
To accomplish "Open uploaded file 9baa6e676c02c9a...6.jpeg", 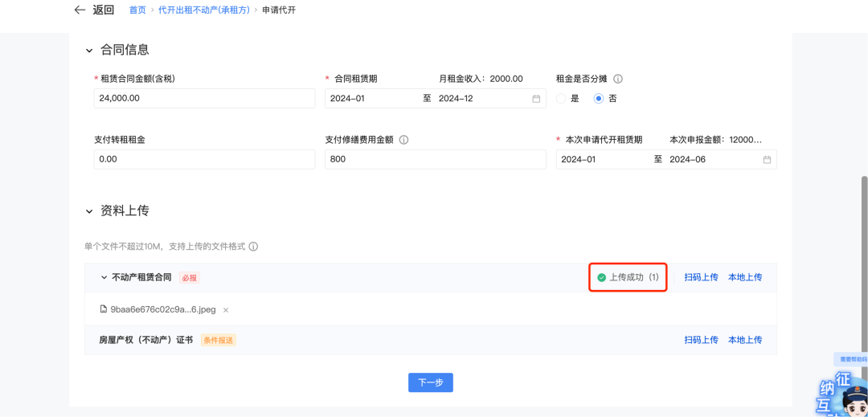I will click(163, 309).
